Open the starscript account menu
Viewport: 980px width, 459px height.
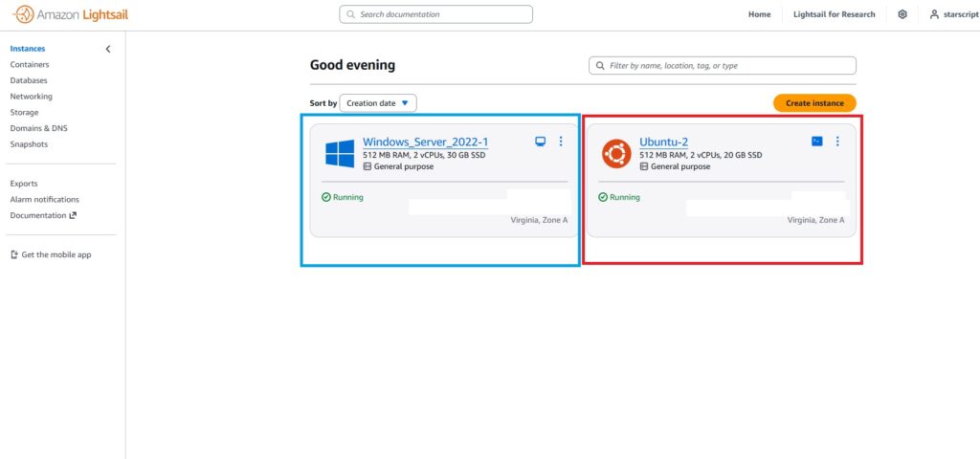(953, 14)
